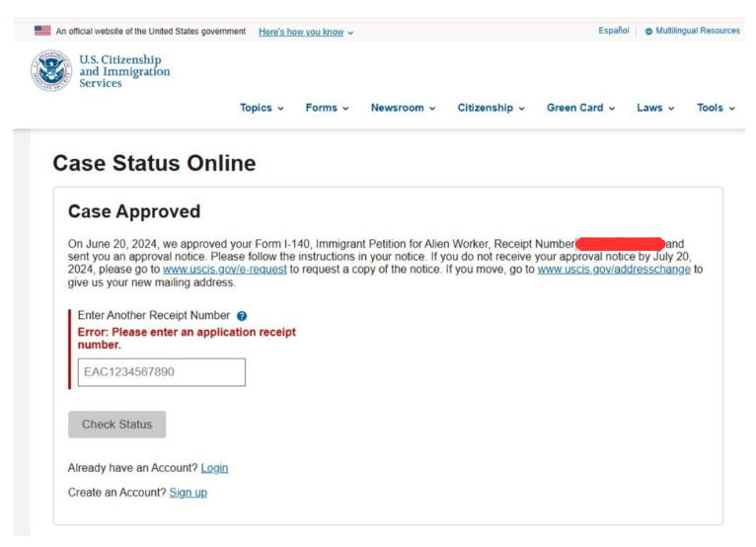This screenshot has height=547, width=756.
Task: Click the receipt number help icon
Action: tap(242, 316)
